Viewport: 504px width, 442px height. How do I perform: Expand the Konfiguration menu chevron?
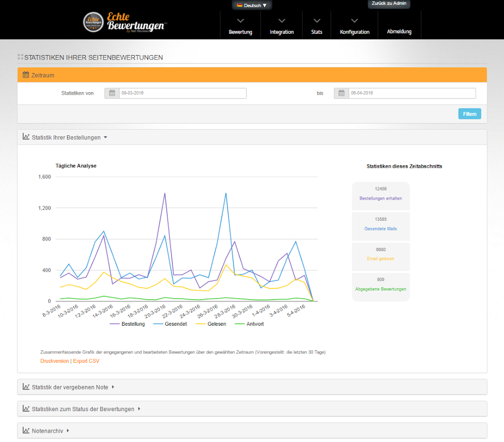pyautogui.click(x=355, y=21)
